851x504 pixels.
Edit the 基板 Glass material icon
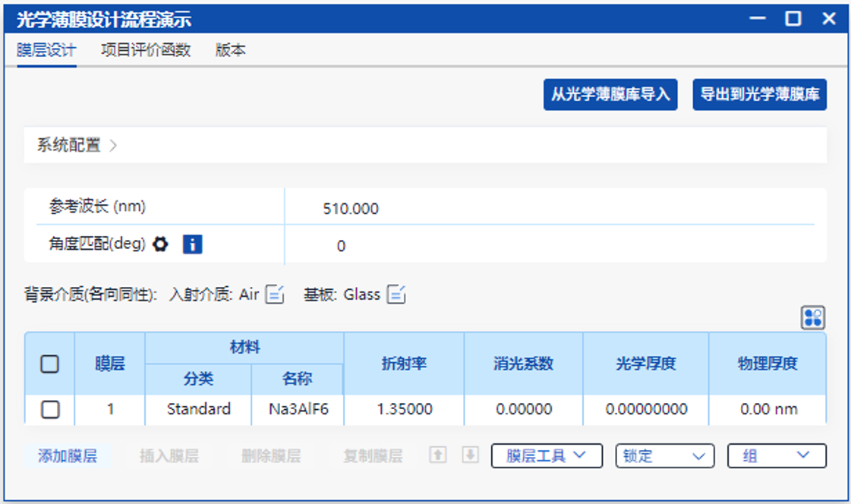[396, 295]
